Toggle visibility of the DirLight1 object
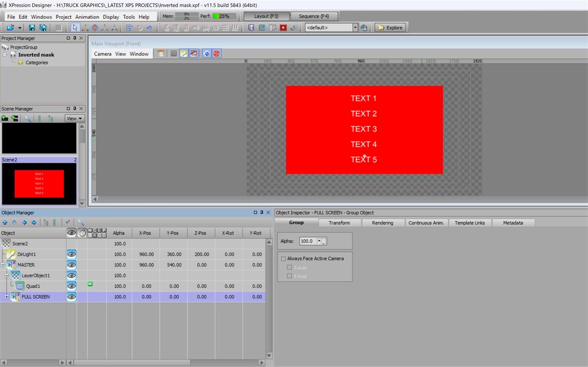588x367 pixels. (x=72, y=254)
